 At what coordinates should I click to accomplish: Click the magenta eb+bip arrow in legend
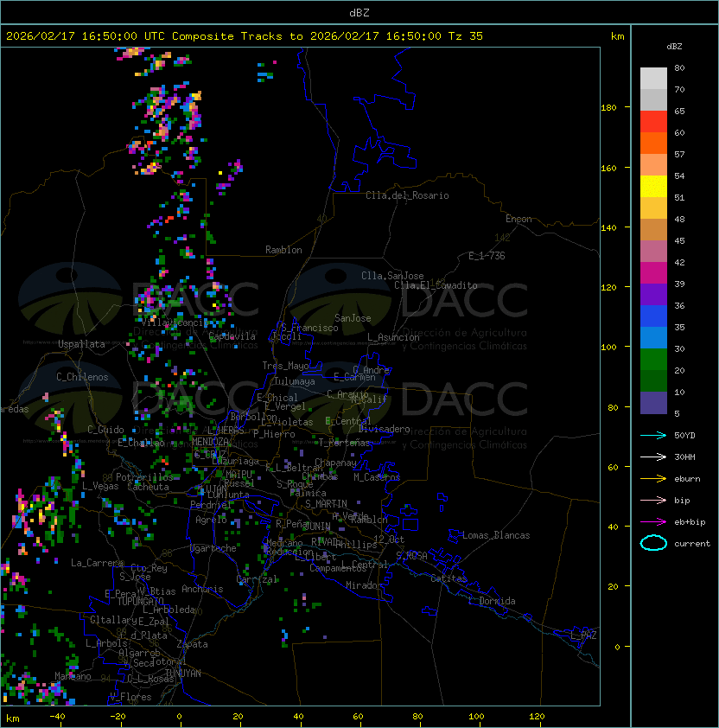coord(653,522)
